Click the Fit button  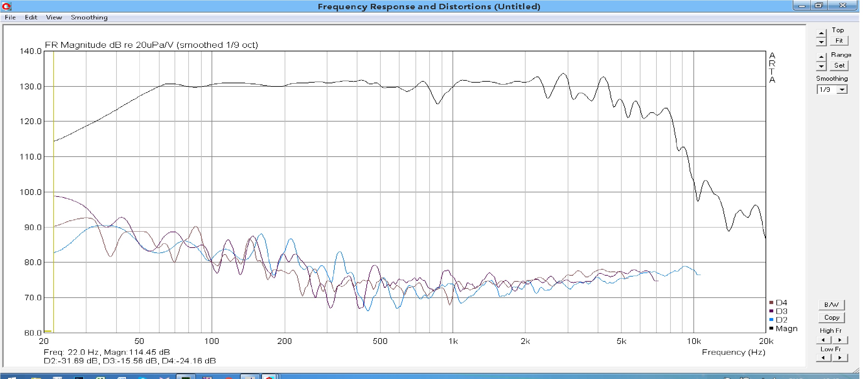pyautogui.click(x=839, y=41)
